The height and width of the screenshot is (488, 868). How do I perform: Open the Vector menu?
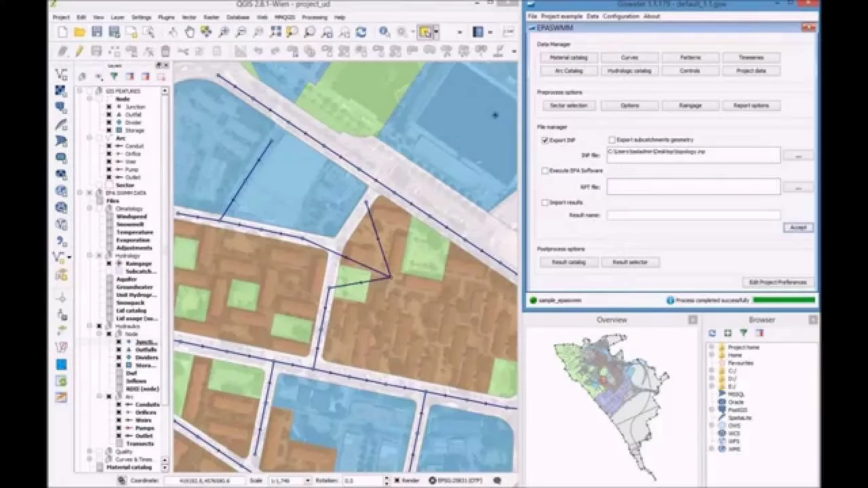[189, 17]
